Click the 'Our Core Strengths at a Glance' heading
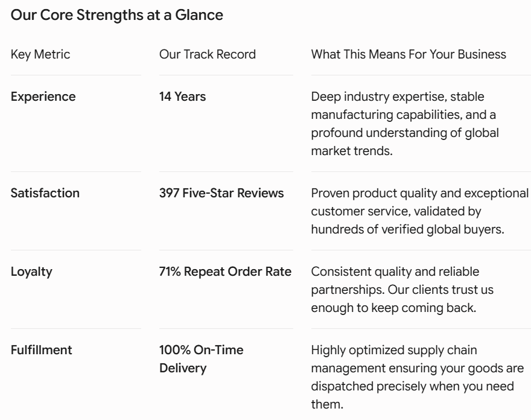 click(x=117, y=15)
